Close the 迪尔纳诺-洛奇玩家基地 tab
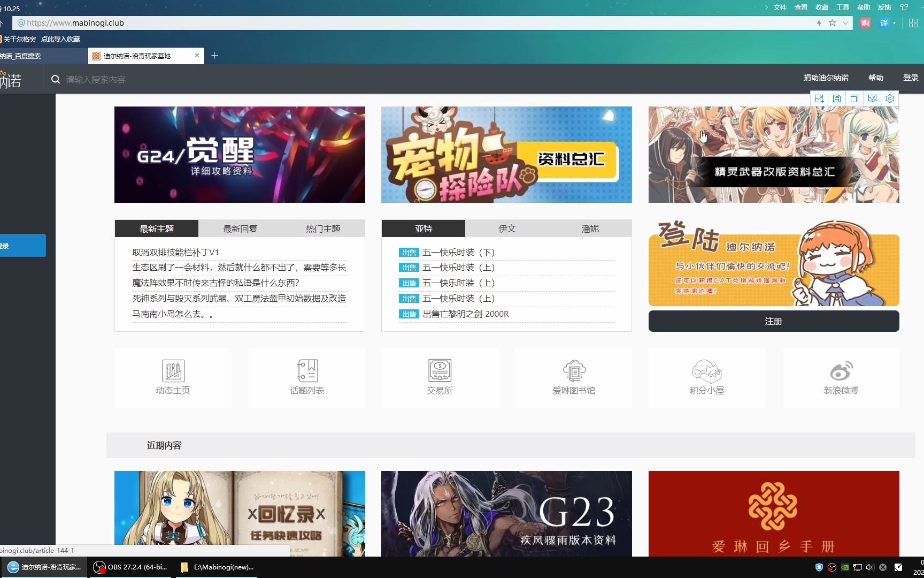The image size is (924, 578). point(197,56)
